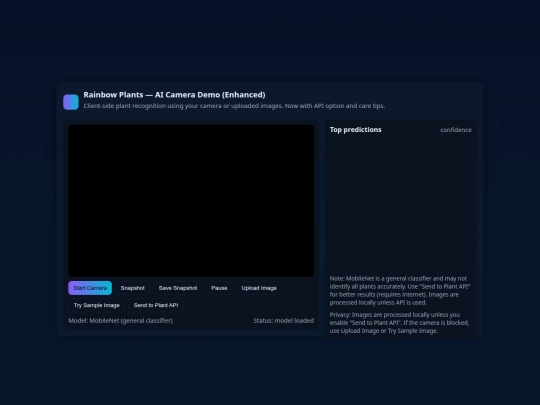
Task: Take a Snapshot
Action: [x=133, y=288]
